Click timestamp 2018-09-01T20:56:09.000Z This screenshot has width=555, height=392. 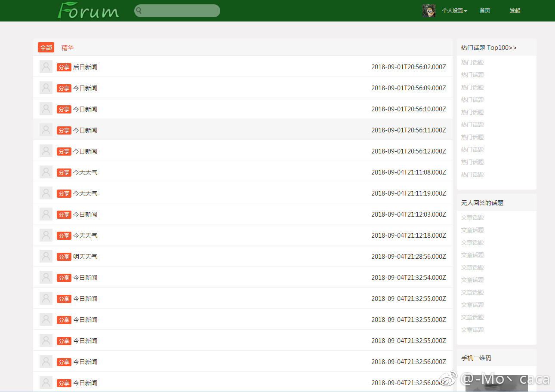pos(409,88)
